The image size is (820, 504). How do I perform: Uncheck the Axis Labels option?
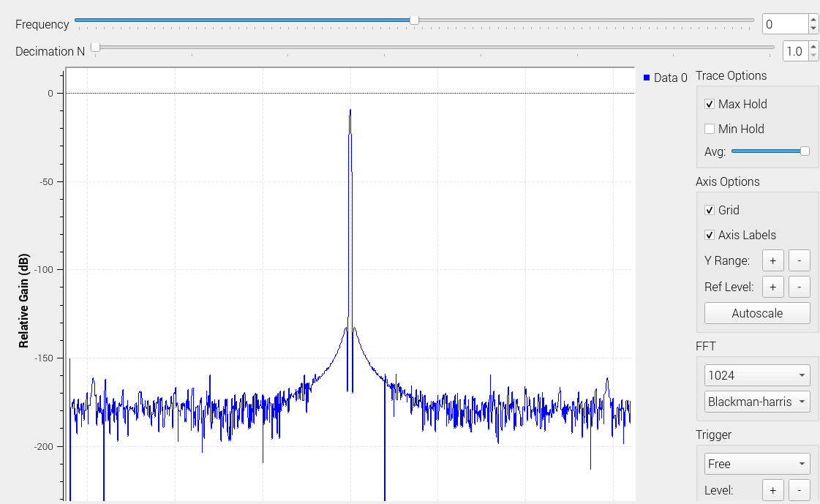point(710,235)
